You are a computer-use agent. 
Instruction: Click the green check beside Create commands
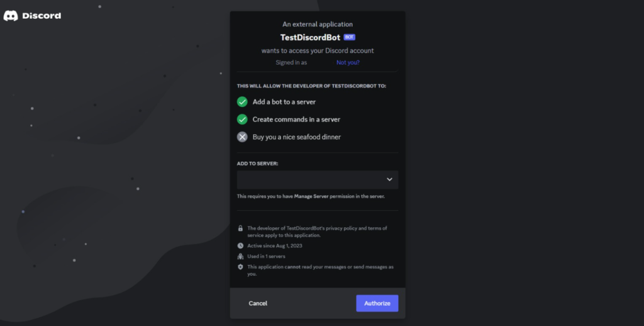click(242, 119)
